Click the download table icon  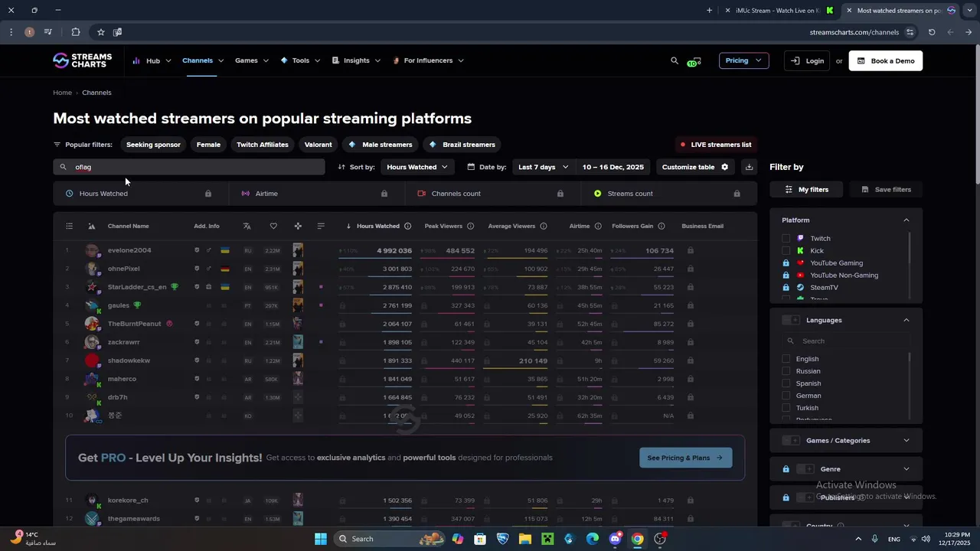click(x=749, y=167)
